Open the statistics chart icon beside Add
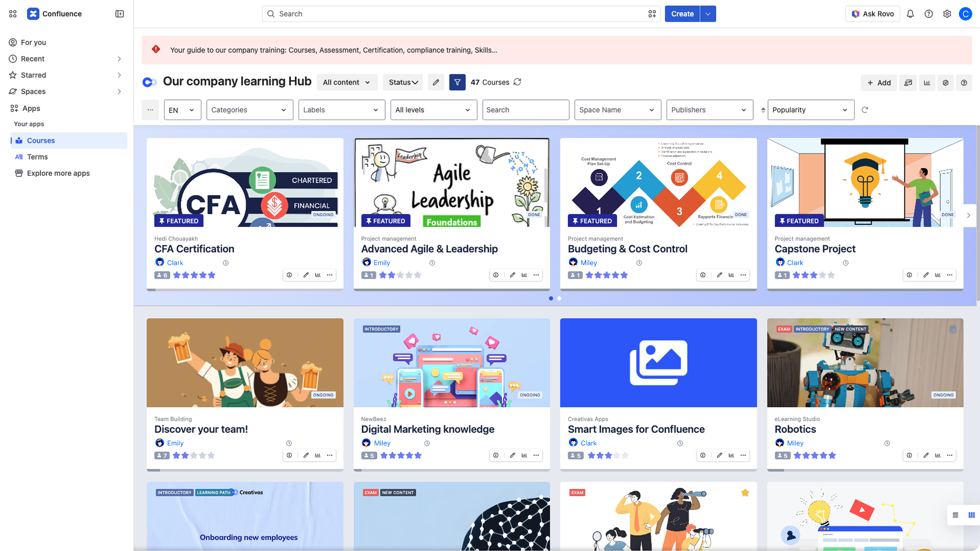 click(x=927, y=83)
